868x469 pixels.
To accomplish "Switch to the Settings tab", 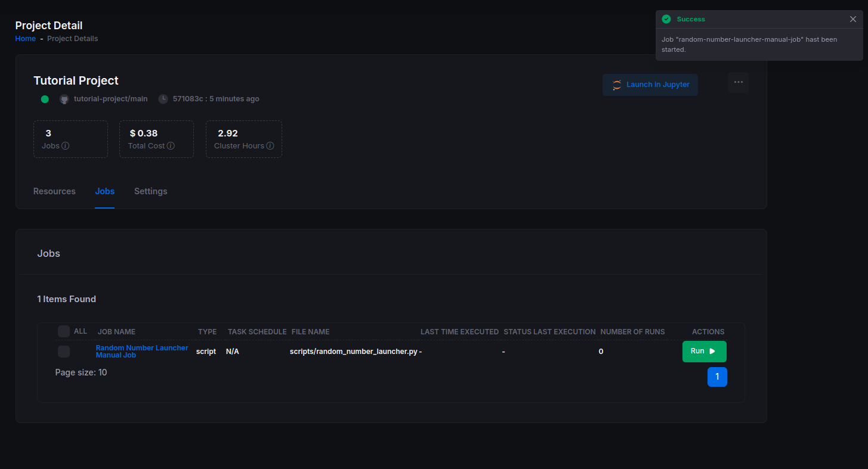I will point(150,191).
